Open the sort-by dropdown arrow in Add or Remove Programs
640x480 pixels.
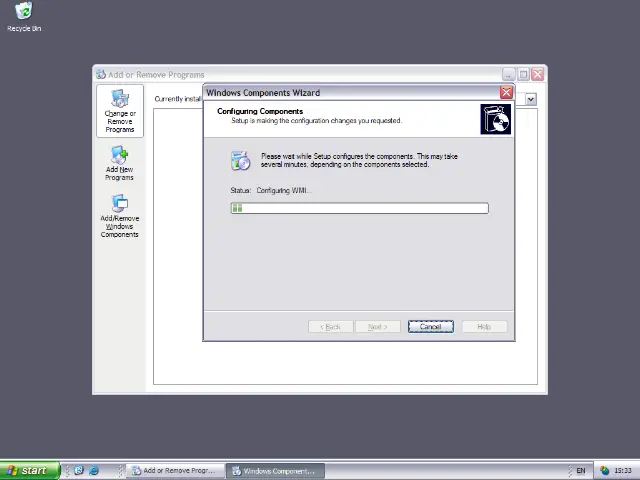[x=531, y=99]
